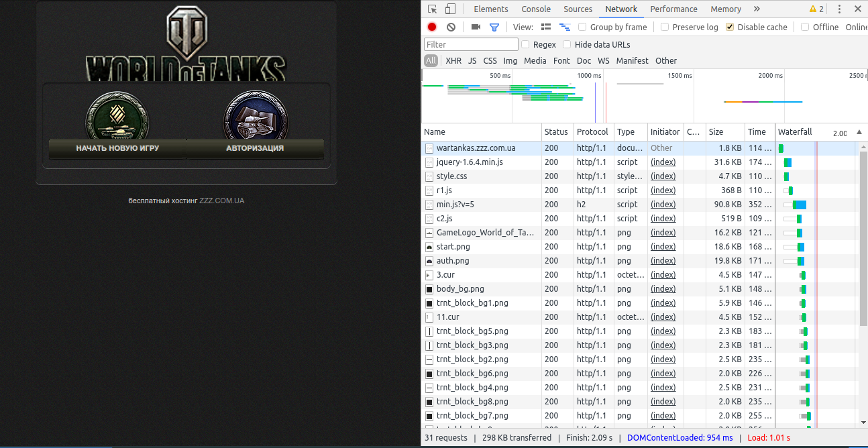
Task: Click the 1000 ms overview timeline marker
Action: pos(589,76)
